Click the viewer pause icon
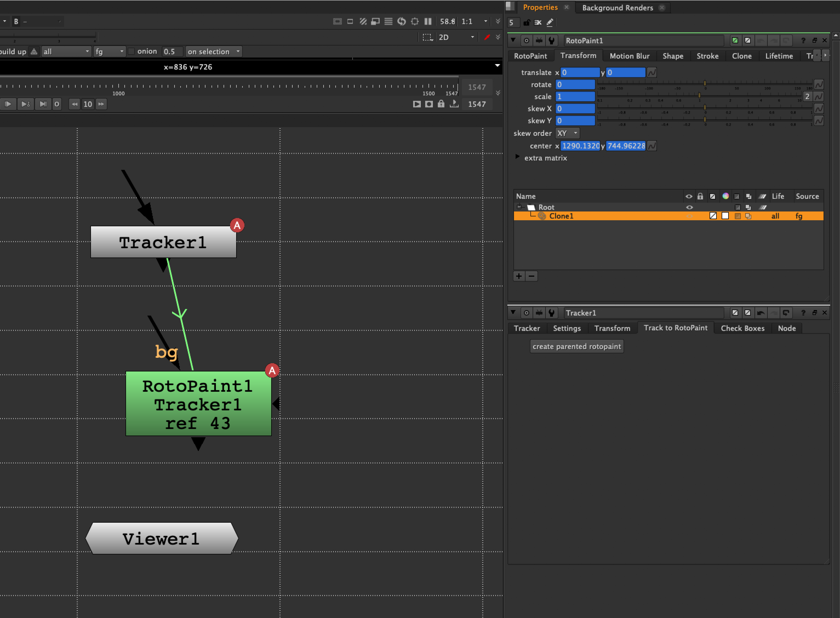The width and height of the screenshot is (840, 618). (428, 21)
